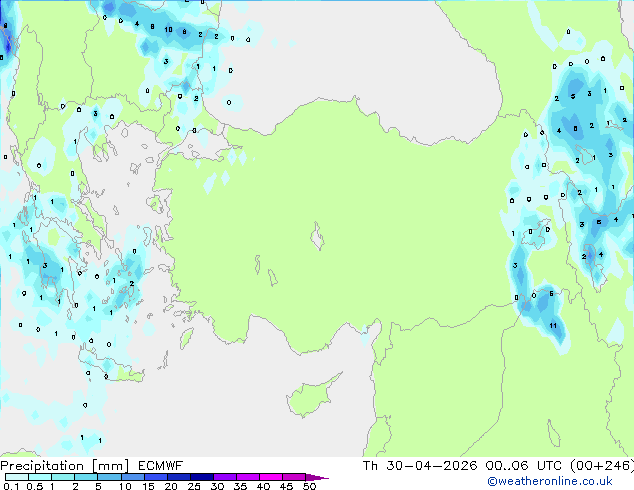Click the 'Th 30-04-2026' date text
Image resolution: width=634 pixels, height=490 pixels.
[420, 466]
